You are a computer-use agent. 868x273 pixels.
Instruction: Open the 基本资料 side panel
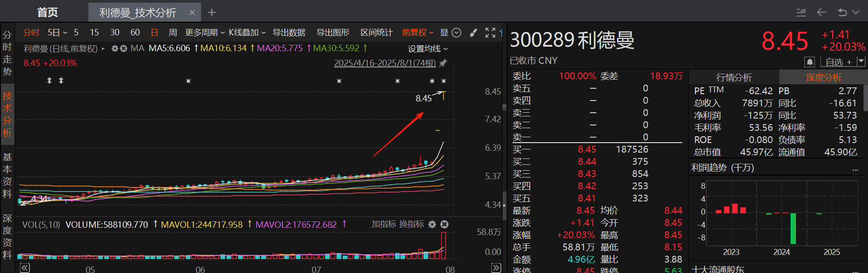[7, 175]
